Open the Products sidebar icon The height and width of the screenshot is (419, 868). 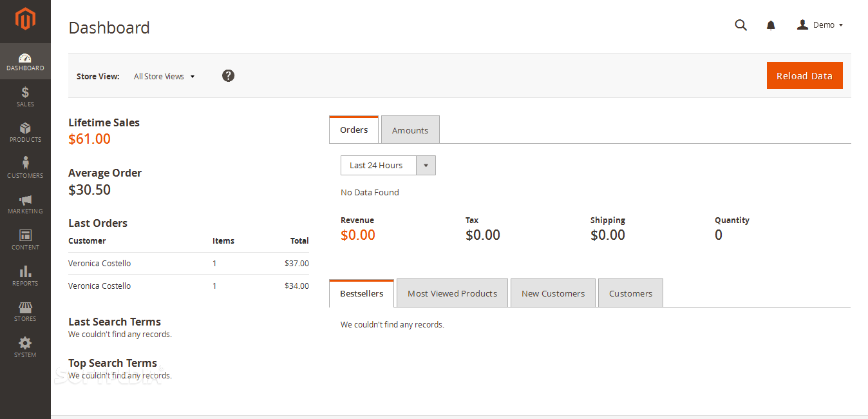[x=25, y=128]
